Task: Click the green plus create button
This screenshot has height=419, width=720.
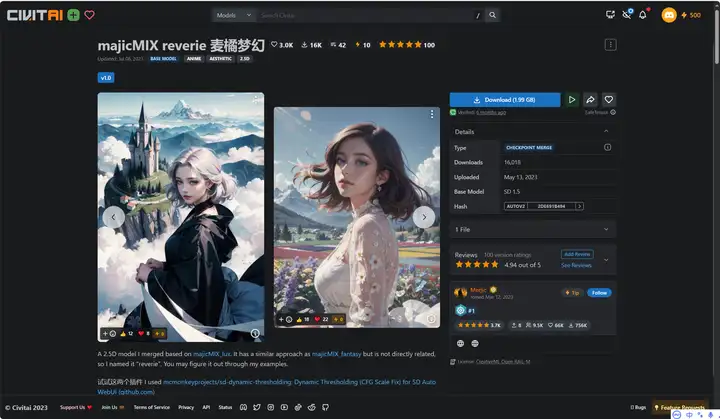Action: pos(73,15)
